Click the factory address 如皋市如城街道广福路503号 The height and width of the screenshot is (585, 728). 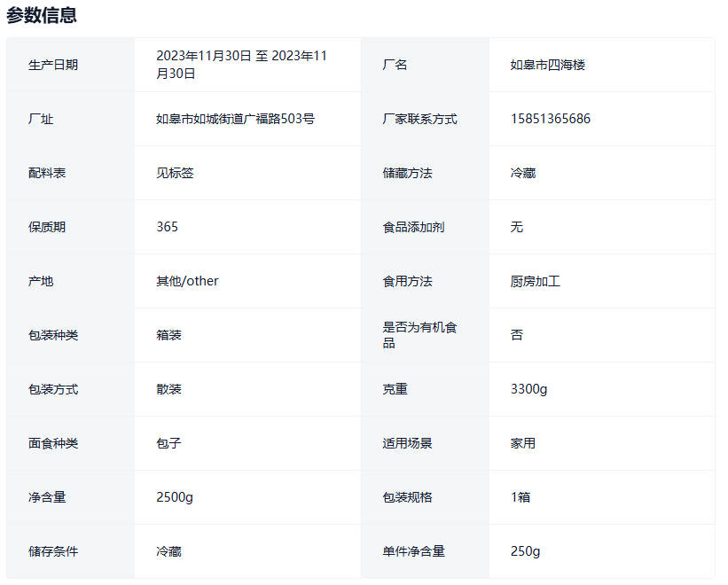(235, 119)
